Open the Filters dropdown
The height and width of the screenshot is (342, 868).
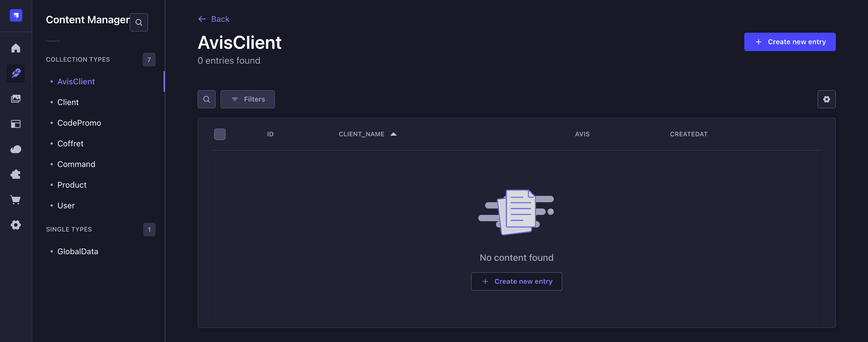(x=247, y=99)
